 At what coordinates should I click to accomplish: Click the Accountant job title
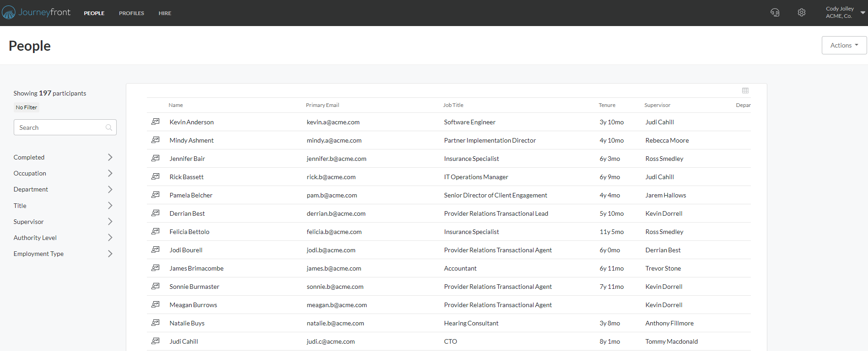[x=460, y=268]
